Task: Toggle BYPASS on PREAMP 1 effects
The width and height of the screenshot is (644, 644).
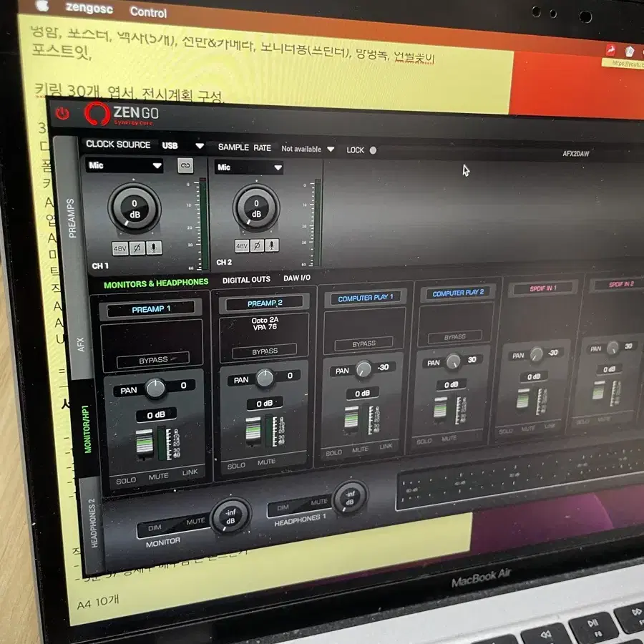Action: pos(153,360)
